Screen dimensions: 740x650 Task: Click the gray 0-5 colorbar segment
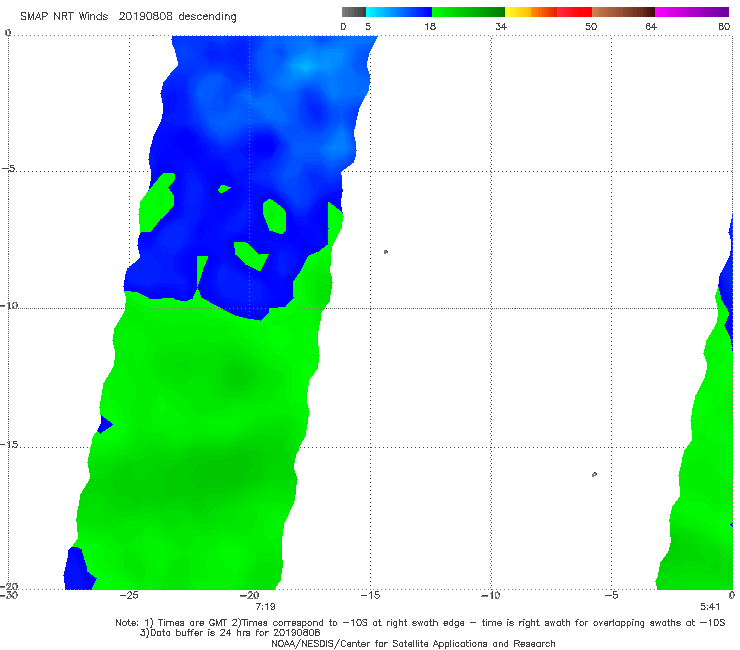coord(354,12)
